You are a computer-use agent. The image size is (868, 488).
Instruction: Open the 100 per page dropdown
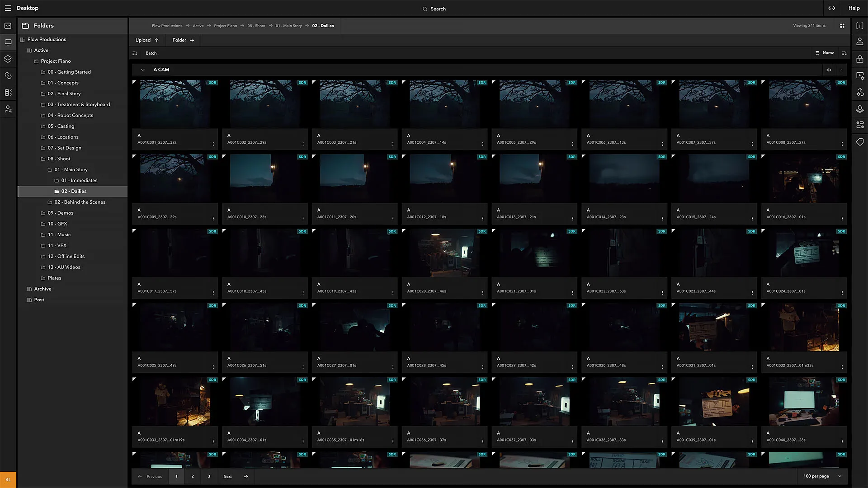click(821, 476)
